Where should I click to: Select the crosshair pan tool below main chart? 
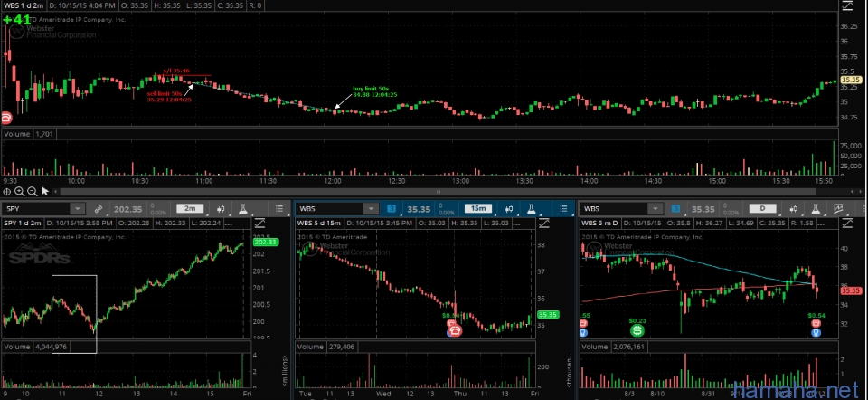6,192
